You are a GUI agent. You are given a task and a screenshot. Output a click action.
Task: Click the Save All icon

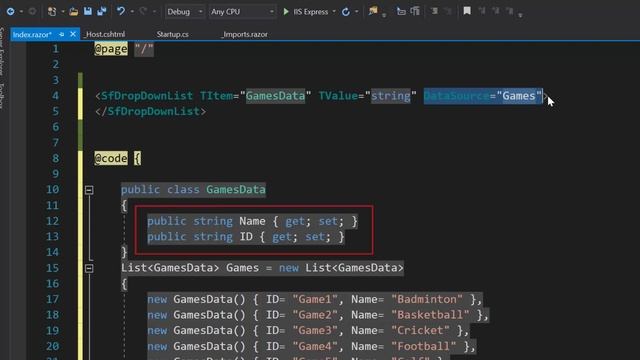coord(102,11)
